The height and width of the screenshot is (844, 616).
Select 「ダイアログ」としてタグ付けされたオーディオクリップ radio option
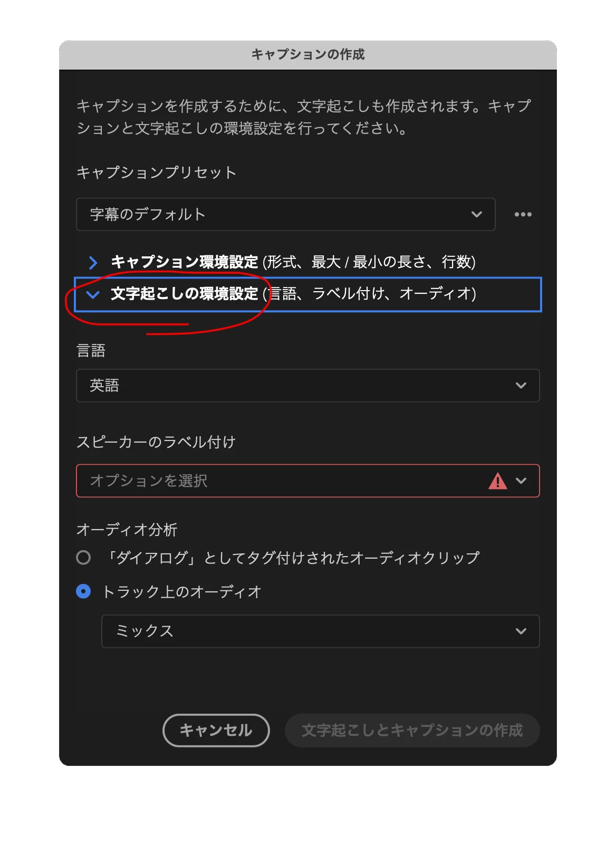coord(83,558)
